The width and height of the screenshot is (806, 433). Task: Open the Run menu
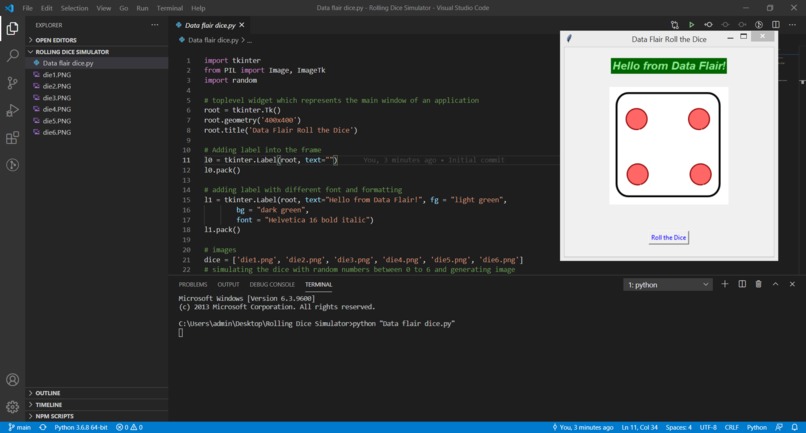point(142,8)
